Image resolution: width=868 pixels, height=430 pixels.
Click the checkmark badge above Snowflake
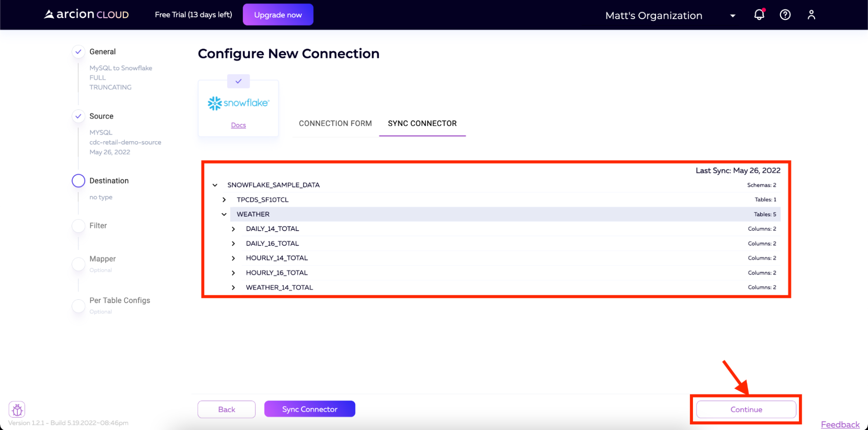pos(238,81)
